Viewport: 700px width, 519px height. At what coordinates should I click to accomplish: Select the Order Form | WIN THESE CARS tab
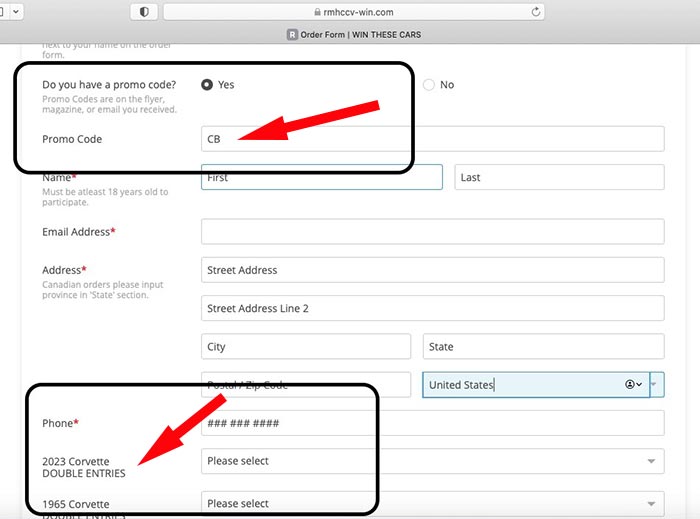[x=354, y=34]
